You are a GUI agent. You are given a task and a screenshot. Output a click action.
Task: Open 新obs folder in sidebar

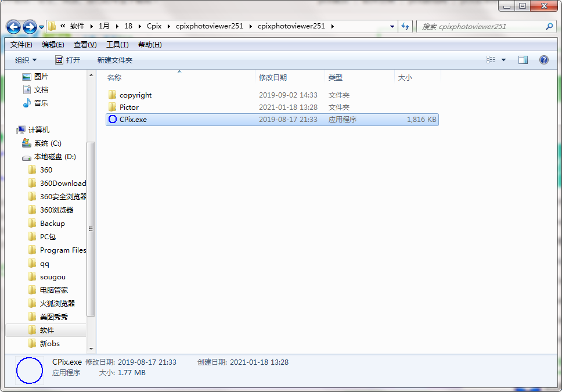(44, 343)
